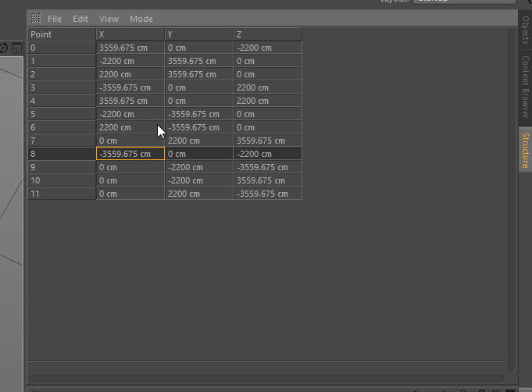Click the X column header
The height and width of the screenshot is (392, 532).
click(130, 34)
